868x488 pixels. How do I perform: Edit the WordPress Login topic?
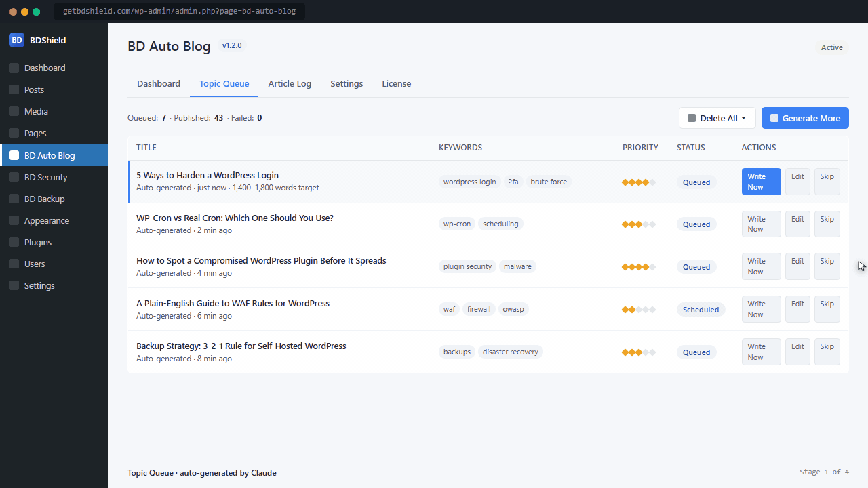(797, 182)
